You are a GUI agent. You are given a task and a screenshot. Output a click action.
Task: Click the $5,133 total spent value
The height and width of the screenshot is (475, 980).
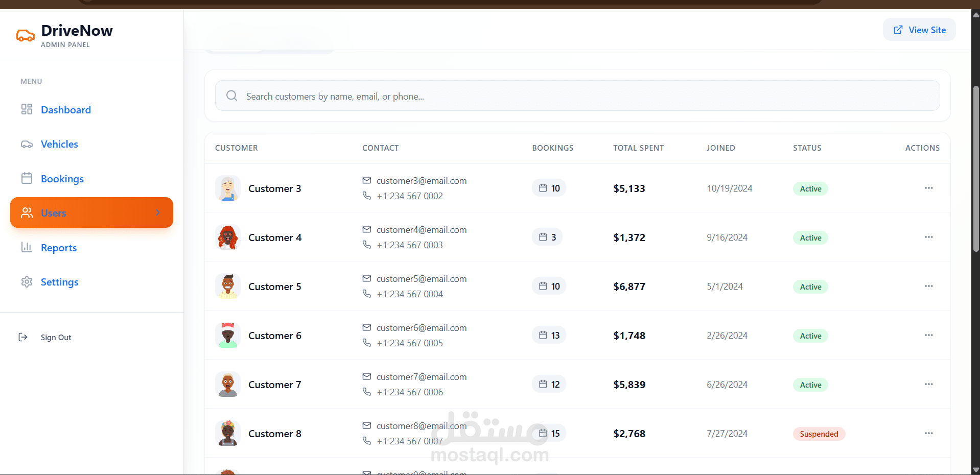pyautogui.click(x=629, y=188)
